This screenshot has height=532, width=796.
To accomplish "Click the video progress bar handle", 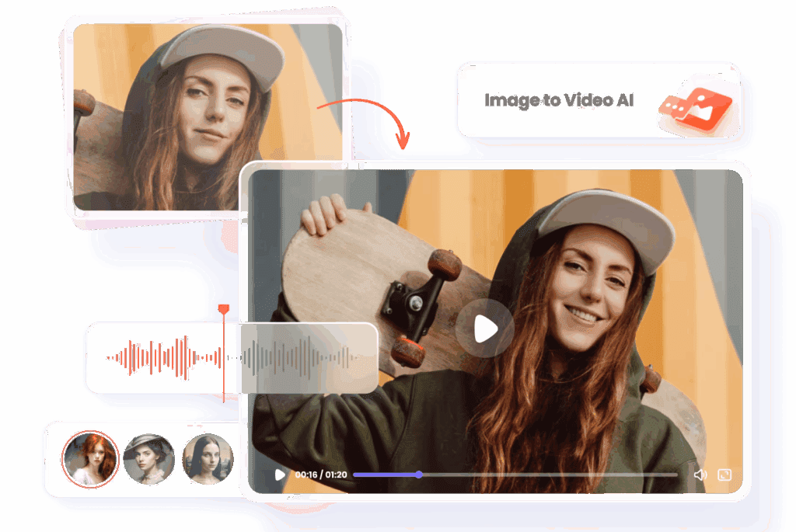I will point(418,475).
